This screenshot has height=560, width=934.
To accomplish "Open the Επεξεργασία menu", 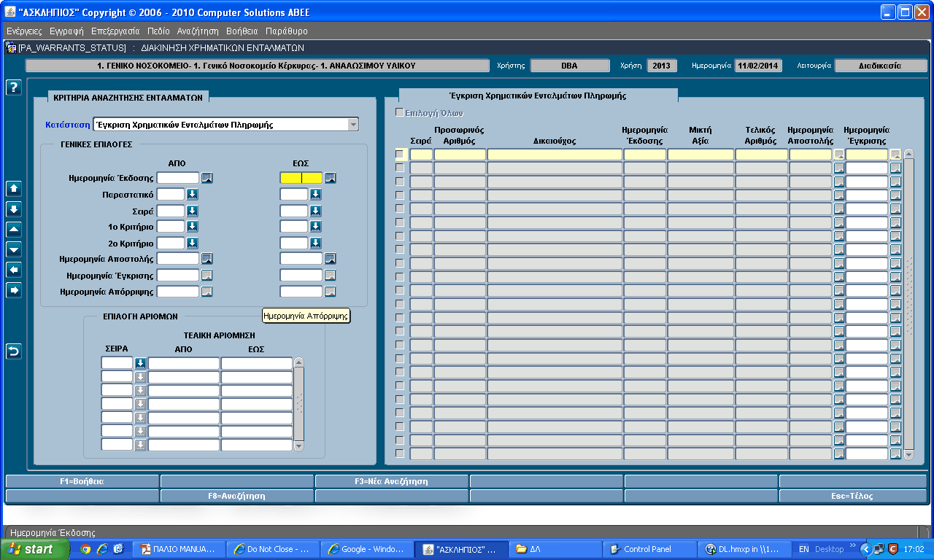I will coord(115,31).
